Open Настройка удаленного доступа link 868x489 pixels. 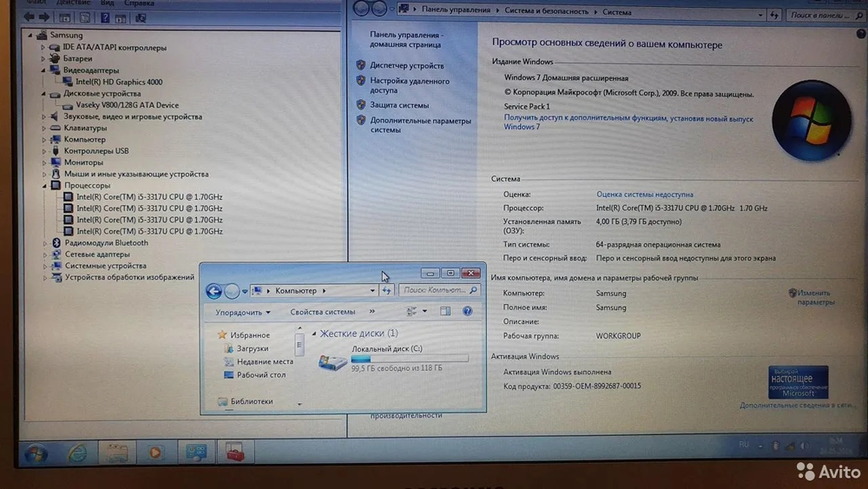click(410, 85)
